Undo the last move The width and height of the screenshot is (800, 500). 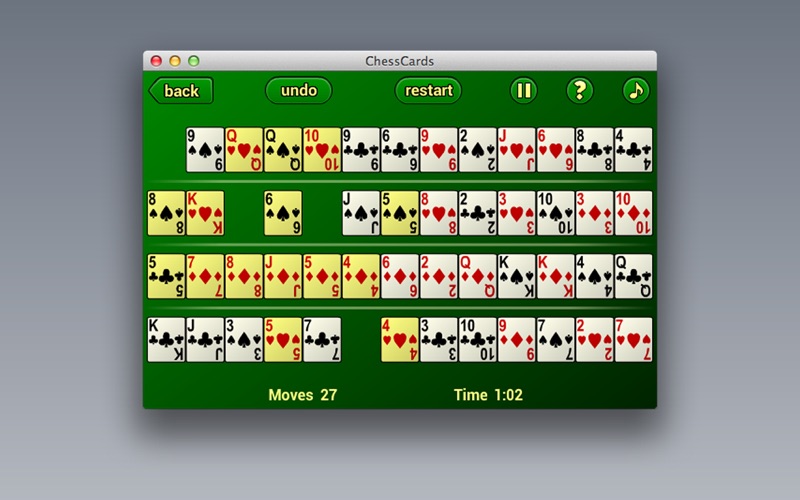pyautogui.click(x=298, y=91)
